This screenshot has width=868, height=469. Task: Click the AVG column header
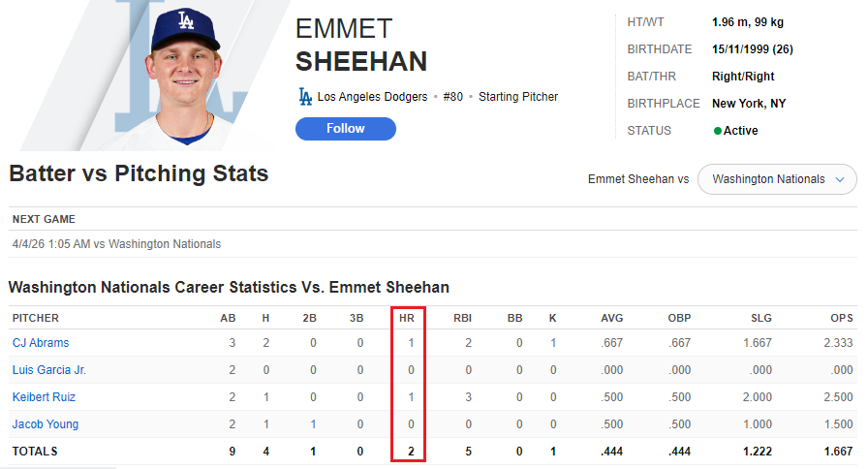[x=611, y=318]
